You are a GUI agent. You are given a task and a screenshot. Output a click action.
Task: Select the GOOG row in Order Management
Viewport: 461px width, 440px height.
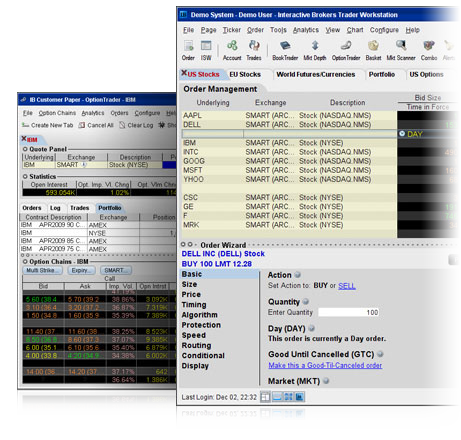coord(289,161)
